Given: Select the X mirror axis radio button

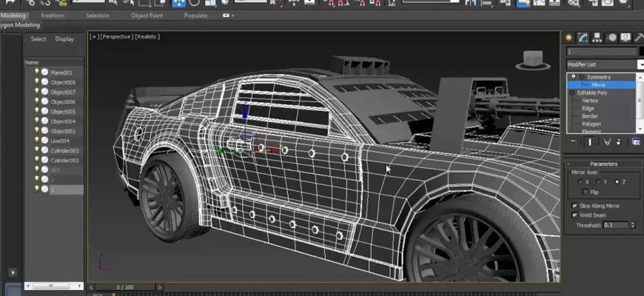Looking at the screenshot, I should point(579,181).
